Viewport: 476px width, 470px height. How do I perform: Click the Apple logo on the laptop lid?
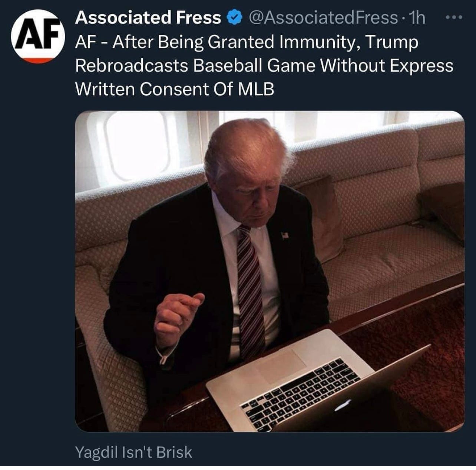click(x=344, y=405)
